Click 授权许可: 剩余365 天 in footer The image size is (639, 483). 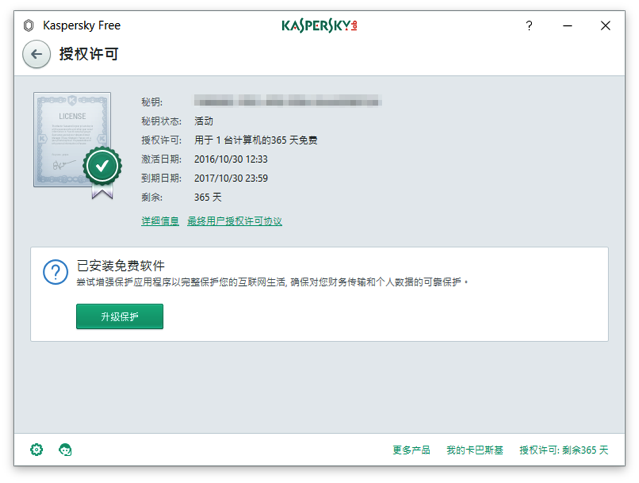[564, 450]
